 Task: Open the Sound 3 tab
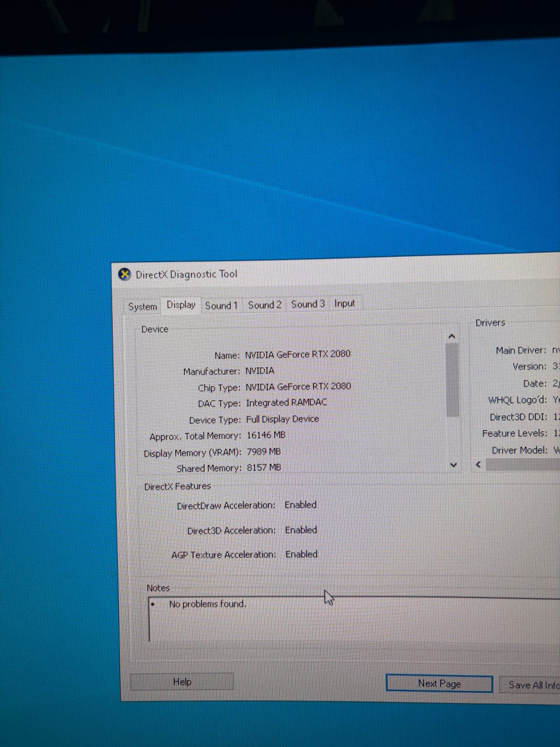tap(308, 304)
